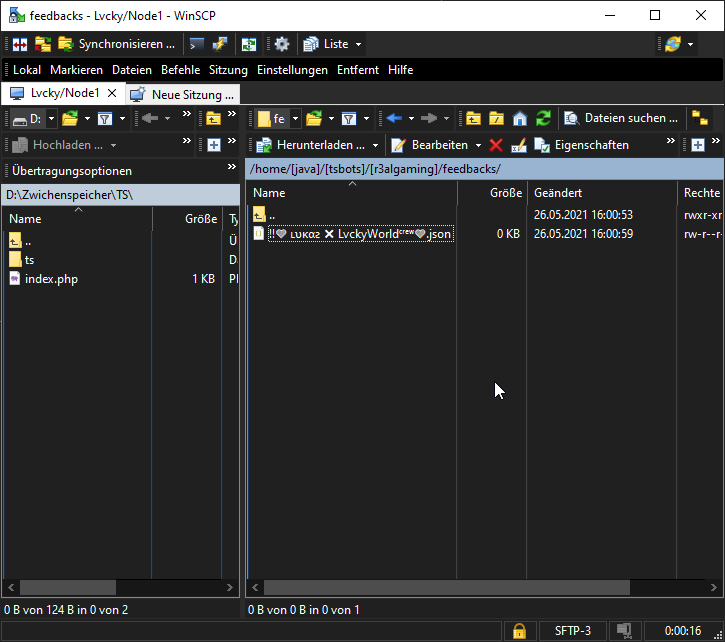
Task: Open the Sitzung menu
Action: point(228,70)
